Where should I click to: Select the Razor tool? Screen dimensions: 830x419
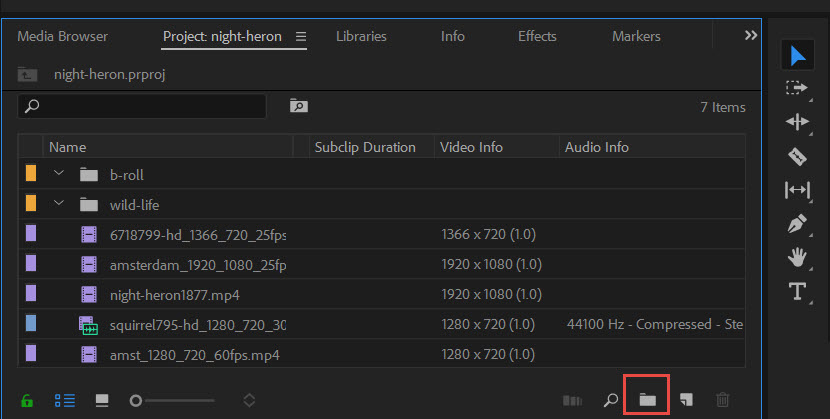click(x=797, y=157)
